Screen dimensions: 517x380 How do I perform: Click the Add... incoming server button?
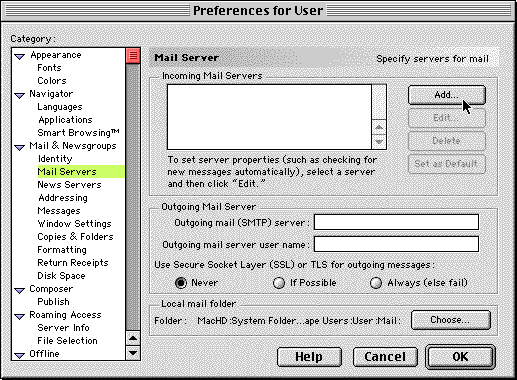tap(447, 95)
